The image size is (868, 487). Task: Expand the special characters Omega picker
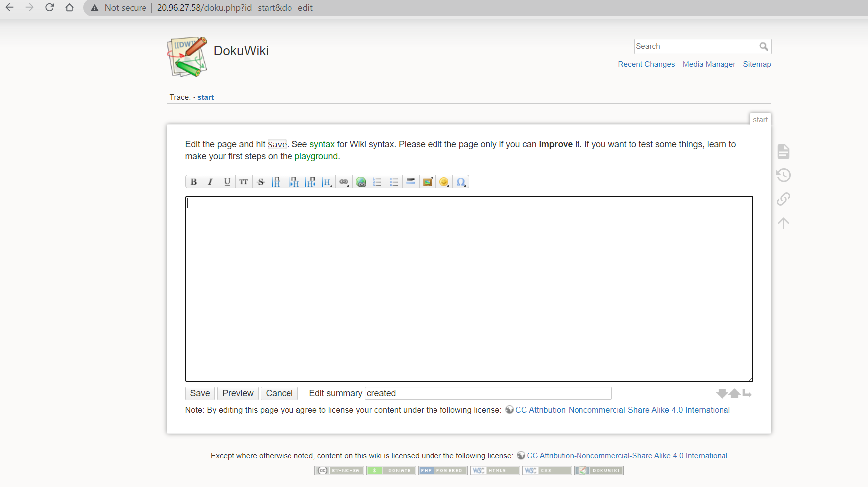pyautogui.click(x=461, y=182)
